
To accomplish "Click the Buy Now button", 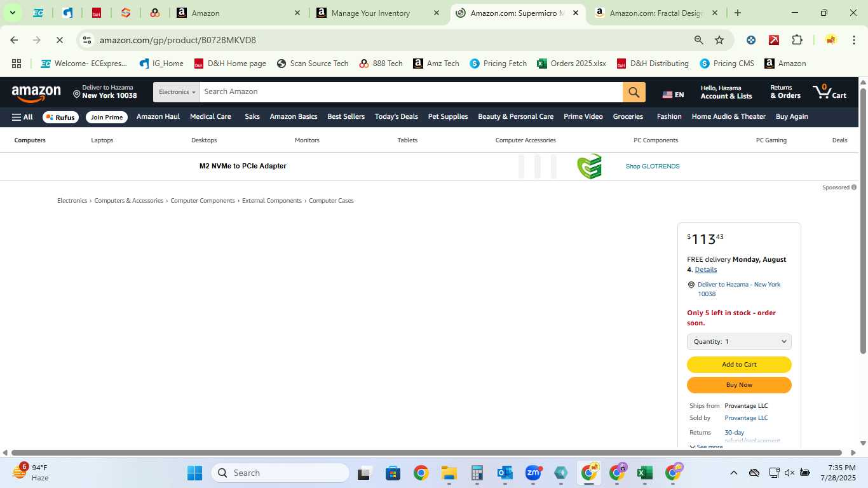I will click(739, 385).
